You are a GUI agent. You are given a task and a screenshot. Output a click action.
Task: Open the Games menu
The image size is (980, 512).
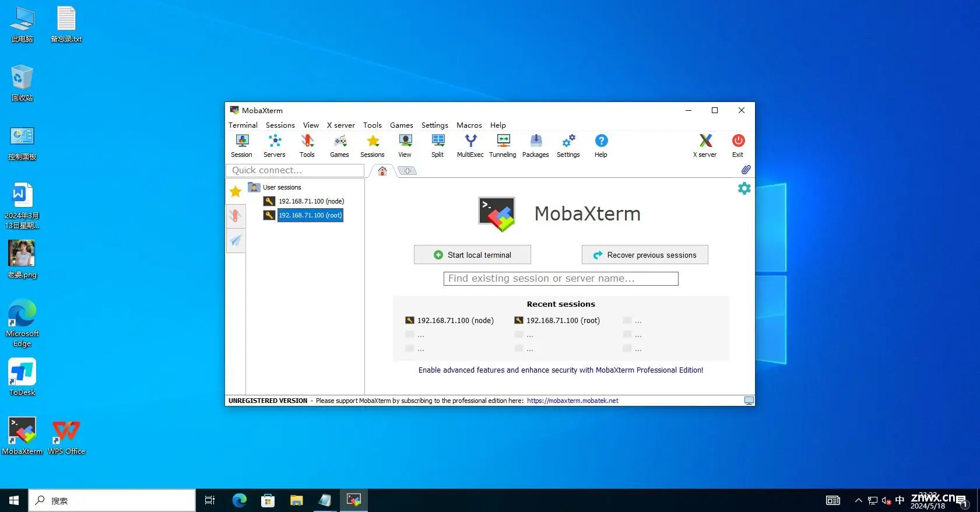402,125
